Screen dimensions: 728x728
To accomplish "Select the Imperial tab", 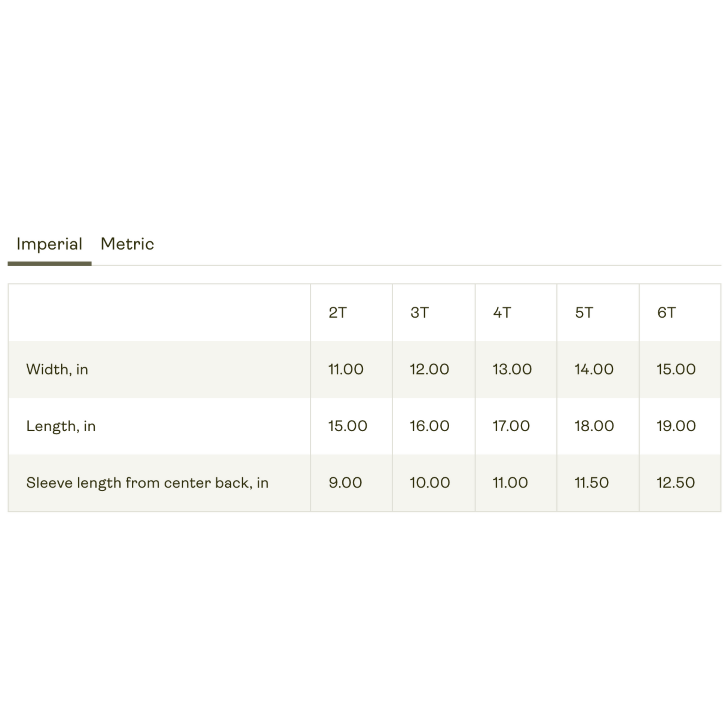I will pyautogui.click(x=49, y=245).
